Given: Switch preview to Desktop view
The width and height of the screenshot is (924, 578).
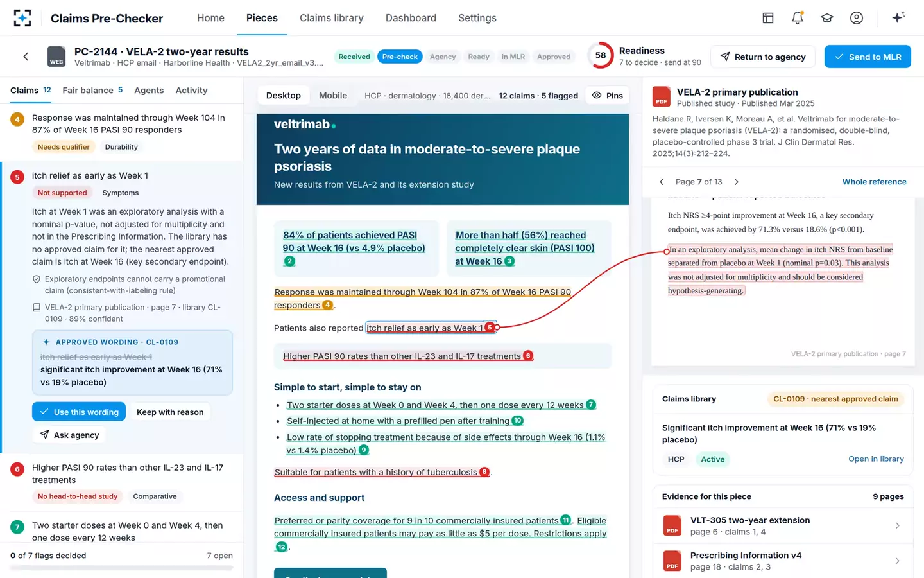Looking at the screenshot, I should pos(284,96).
